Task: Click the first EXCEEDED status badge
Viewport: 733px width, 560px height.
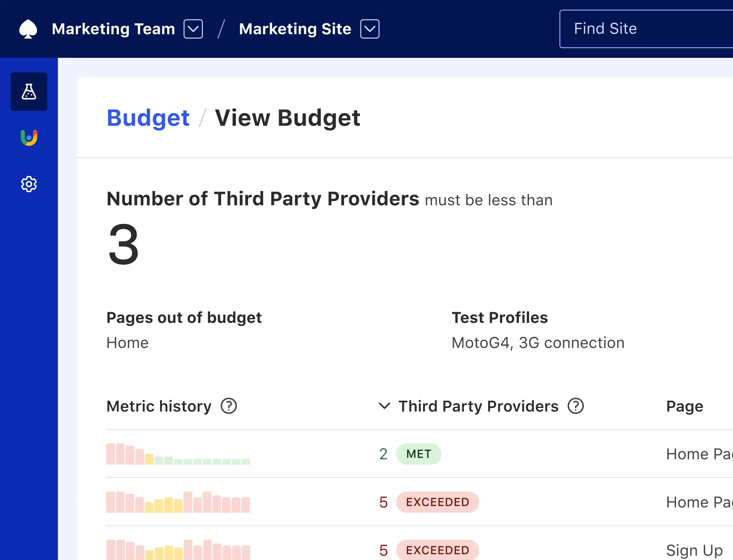Action: 437,502
